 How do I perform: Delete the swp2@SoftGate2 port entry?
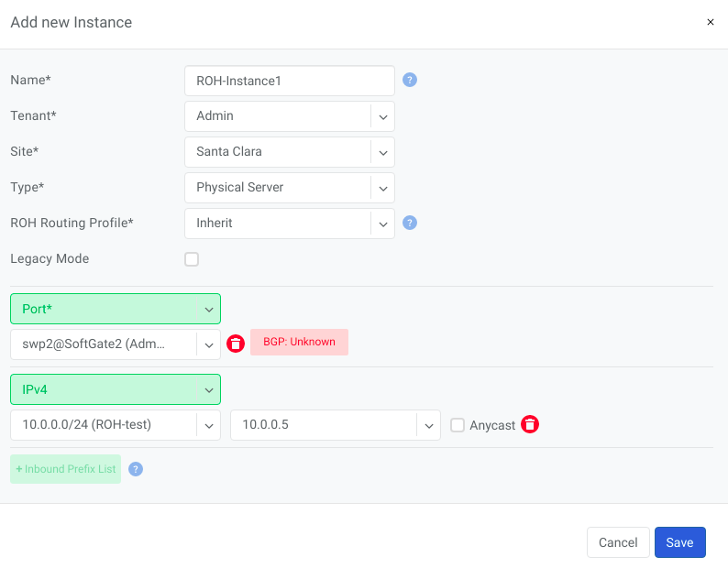click(x=236, y=344)
